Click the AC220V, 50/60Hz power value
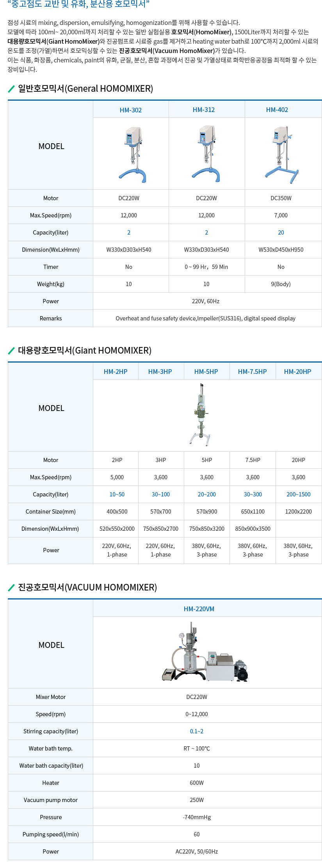This screenshot has width=322, height=868. tap(197, 852)
